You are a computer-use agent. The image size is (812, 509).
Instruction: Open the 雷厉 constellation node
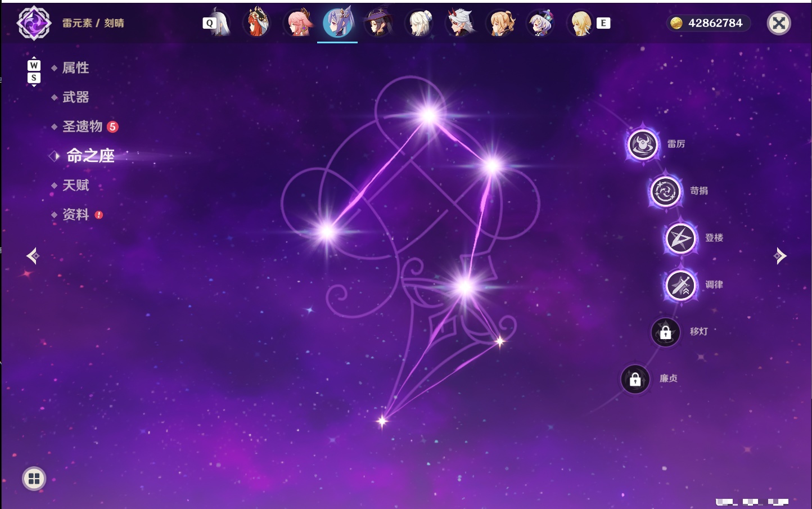[x=643, y=144]
